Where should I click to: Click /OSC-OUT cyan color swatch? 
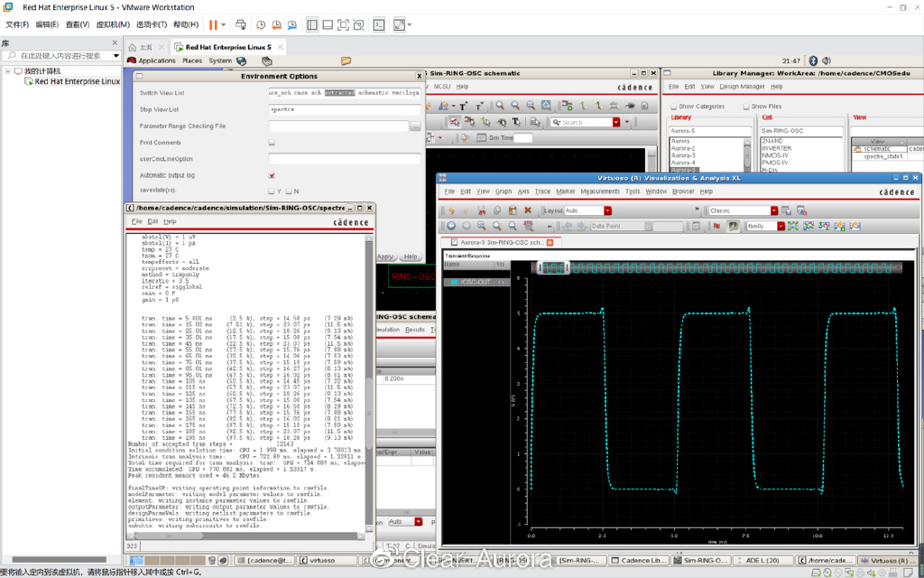[x=455, y=283]
